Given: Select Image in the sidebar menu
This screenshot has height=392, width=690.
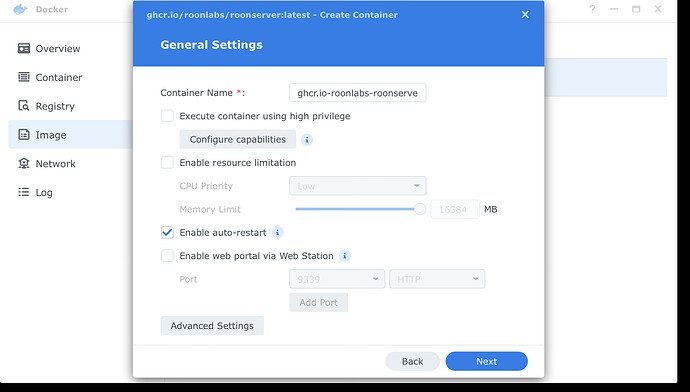Looking at the screenshot, I should tap(70, 135).
